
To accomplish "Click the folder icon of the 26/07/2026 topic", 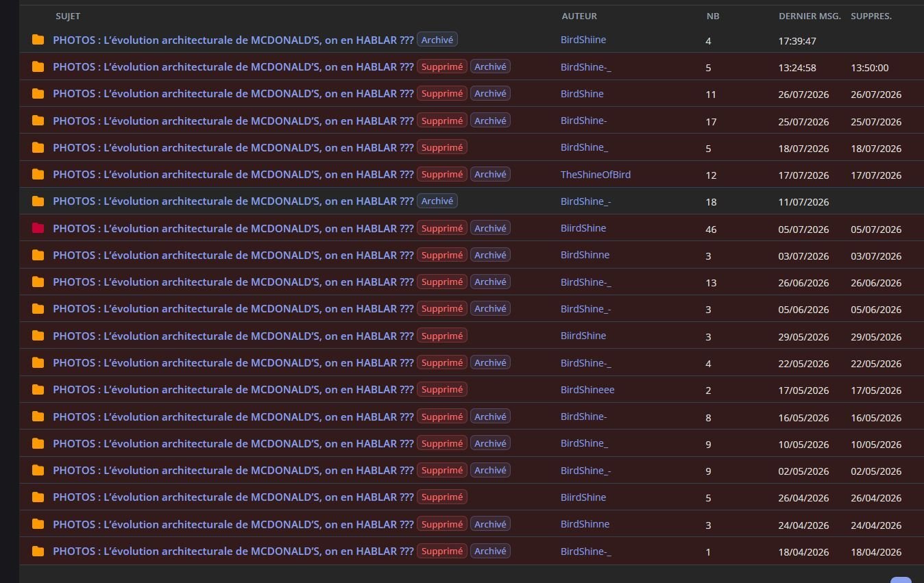I will click(38, 93).
